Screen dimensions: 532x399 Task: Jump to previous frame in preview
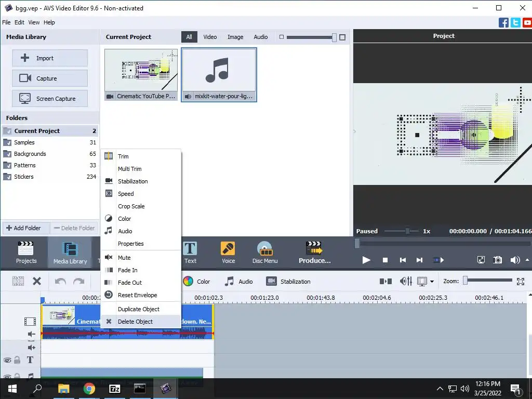click(x=403, y=260)
